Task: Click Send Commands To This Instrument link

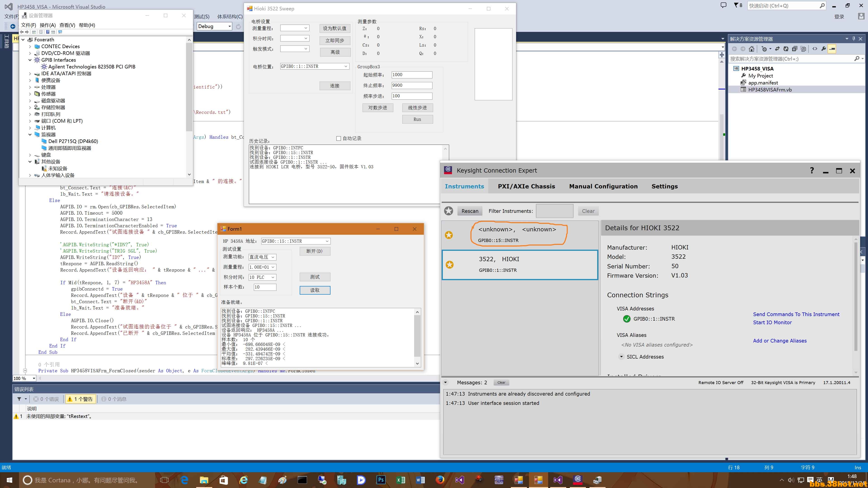Action: click(x=796, y=314)
